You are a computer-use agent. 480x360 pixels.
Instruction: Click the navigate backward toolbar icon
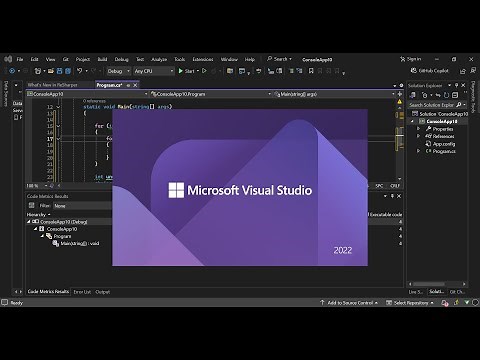(x=12, y=71)
